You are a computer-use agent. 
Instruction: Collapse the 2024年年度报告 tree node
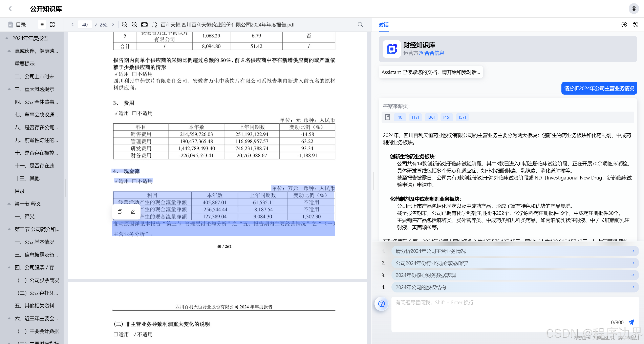point(7,38)
